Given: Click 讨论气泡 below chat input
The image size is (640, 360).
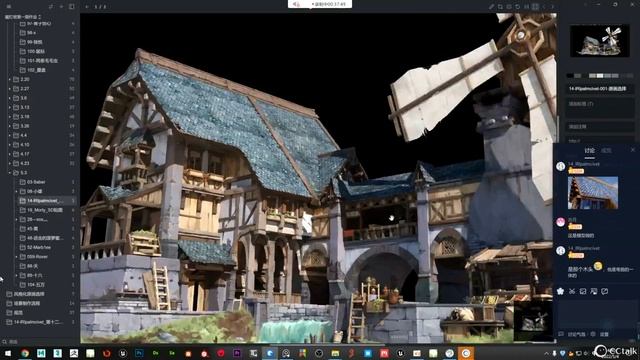Looking at the screenshot, I should (x=576, y=334).
